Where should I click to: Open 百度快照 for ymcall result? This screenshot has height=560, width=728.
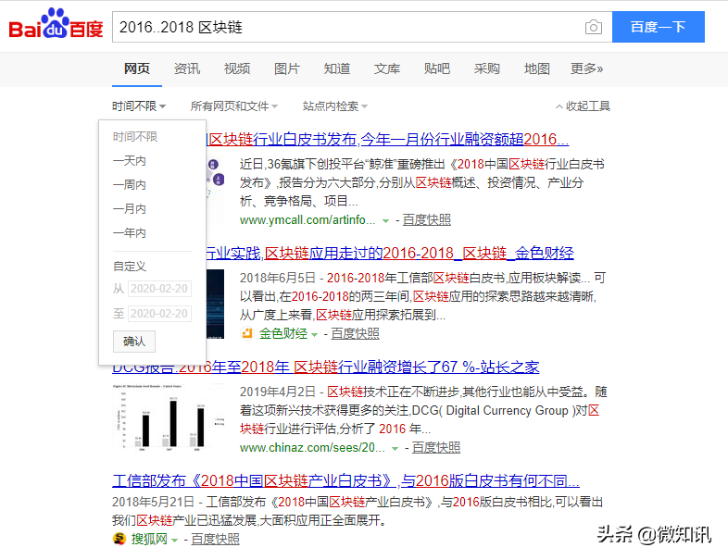pos(427,220)
